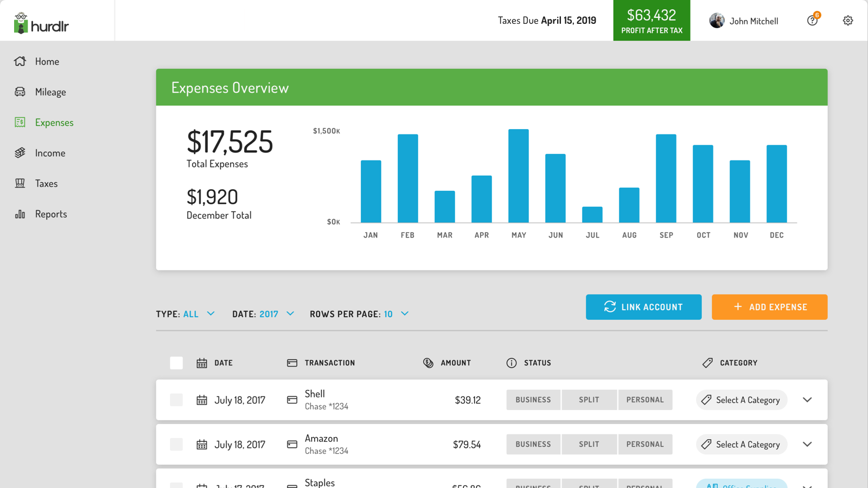Viewport: 868px width, 488px height.
Task: Click the help question mark icon
Action: pos(812,20)
